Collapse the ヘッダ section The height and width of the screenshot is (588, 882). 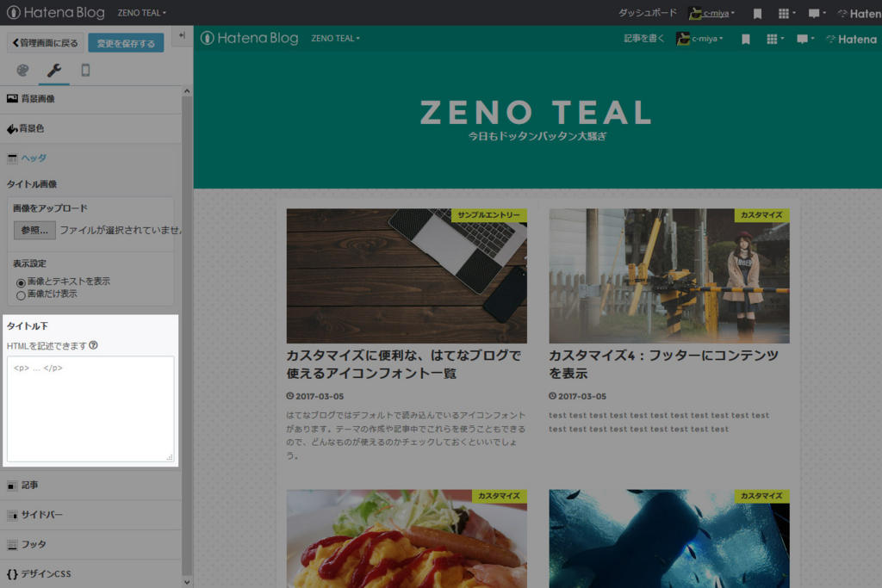coord(91,158)
